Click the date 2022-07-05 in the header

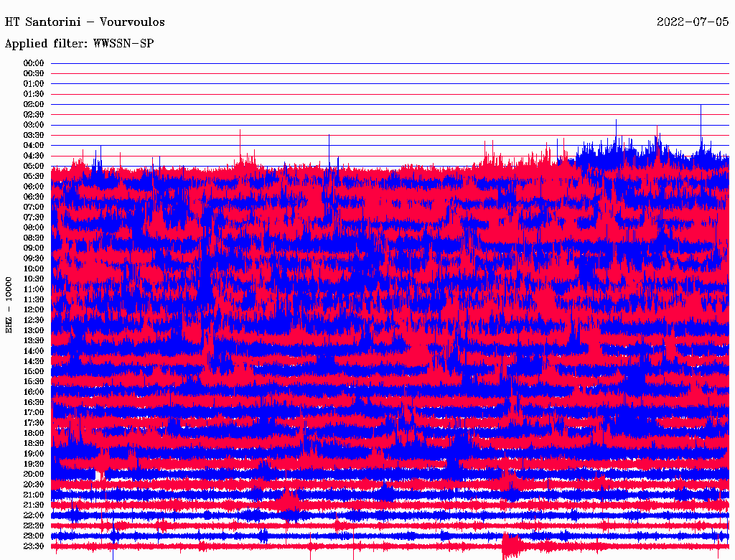[x=693, y=22]
